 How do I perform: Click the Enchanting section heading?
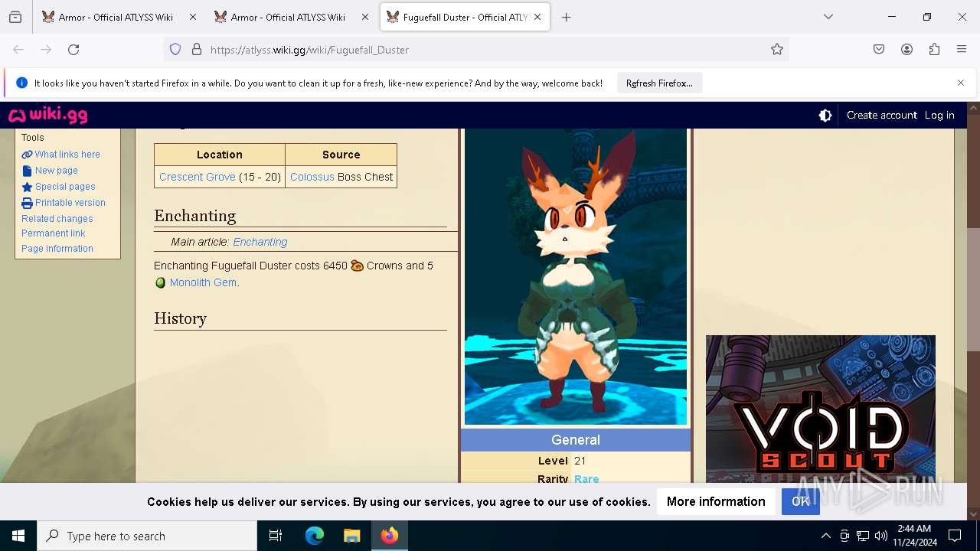[194, 216]
